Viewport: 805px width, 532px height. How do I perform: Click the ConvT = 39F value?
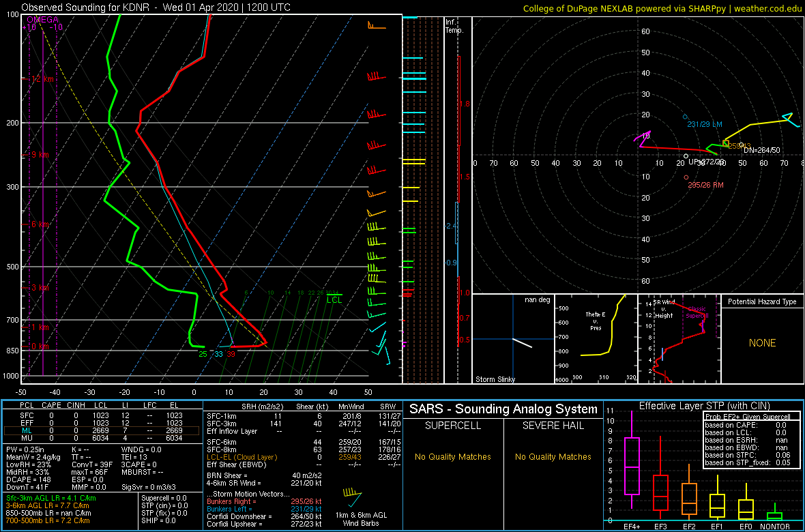92,464
